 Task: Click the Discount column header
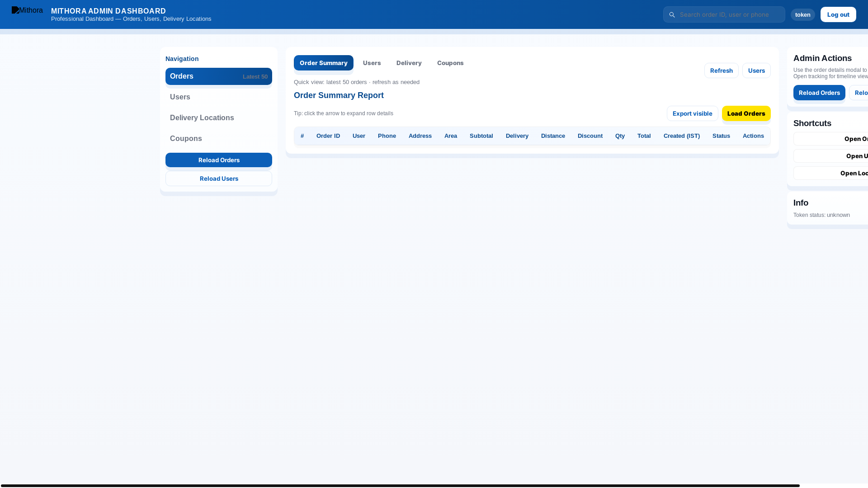(x=590, y=136)
